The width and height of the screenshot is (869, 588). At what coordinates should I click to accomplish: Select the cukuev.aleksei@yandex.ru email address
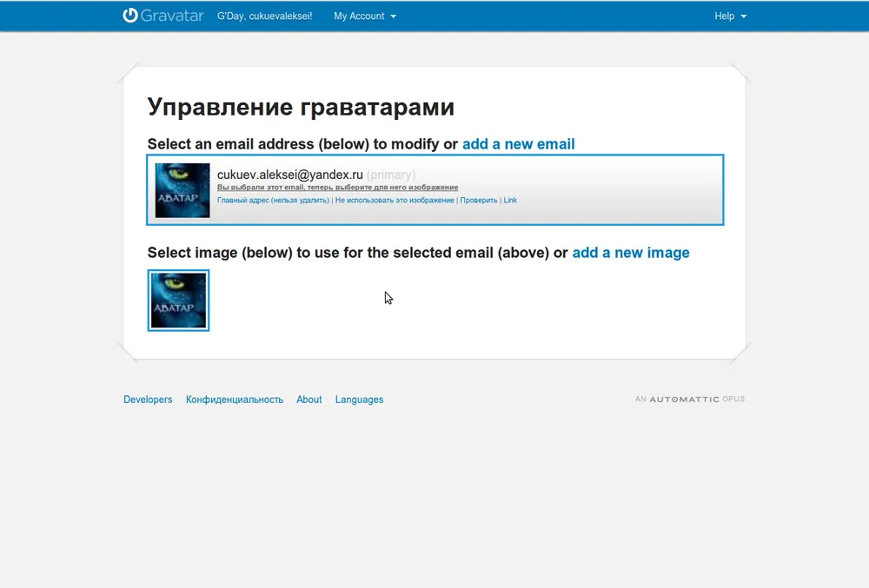tap(289, 175)
